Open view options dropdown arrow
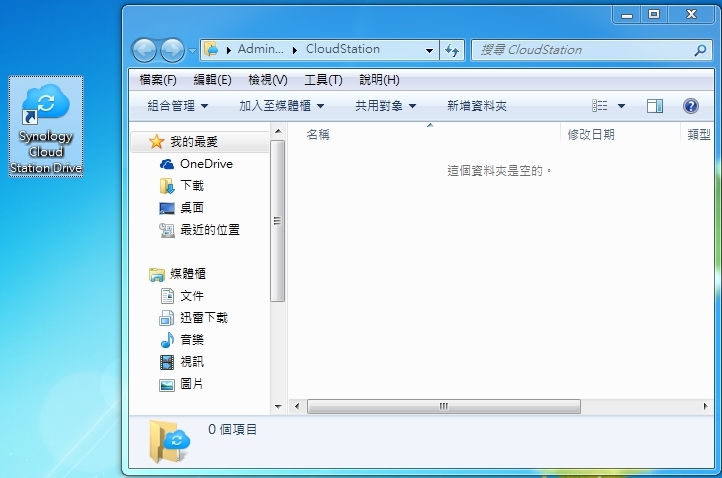This screenshot has height=478, width=722. tap(621, 106)
